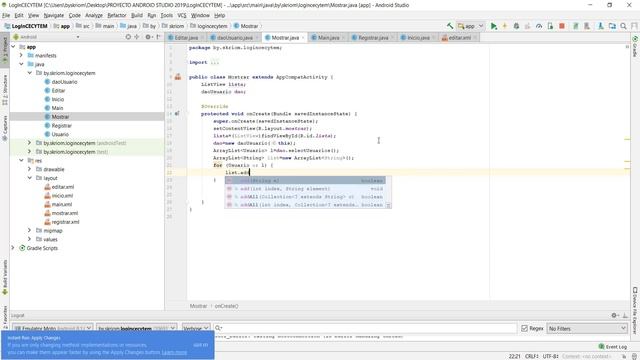
Task: Open the Captures side panel
Action: [5, 128]
